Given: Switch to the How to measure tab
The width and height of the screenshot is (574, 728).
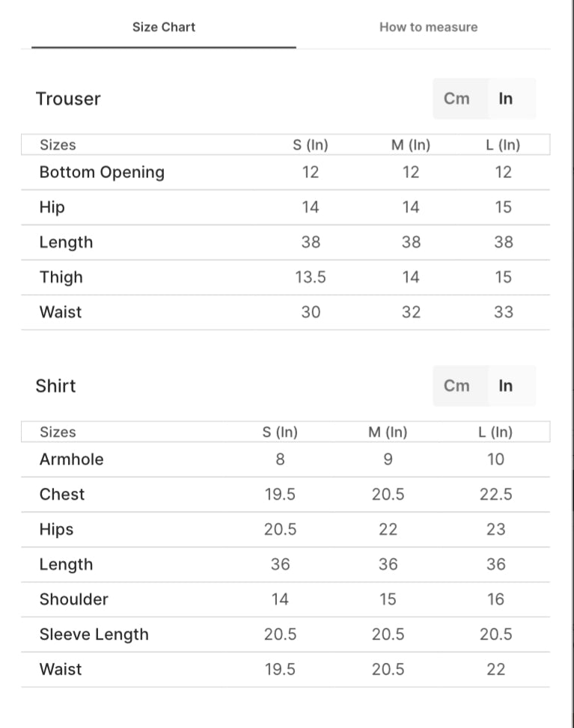Looking at the screenshot, I should [x=428, y=27].
